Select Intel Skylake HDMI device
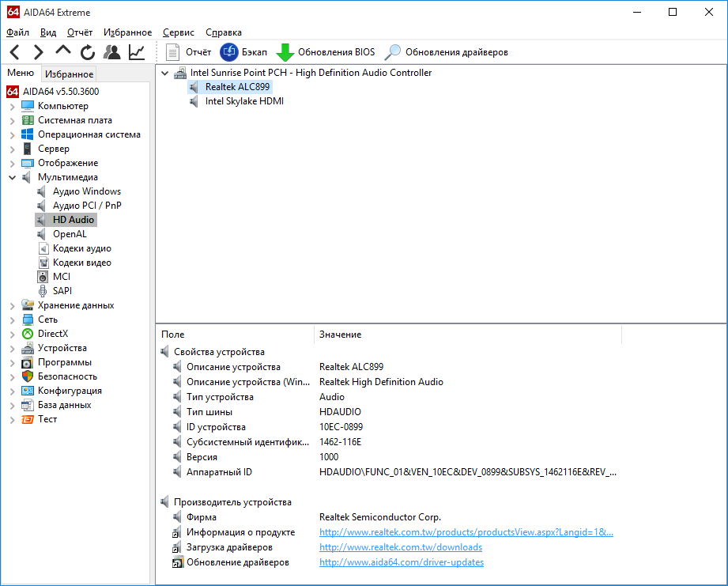Screen dimensions: 728x586 243,101
